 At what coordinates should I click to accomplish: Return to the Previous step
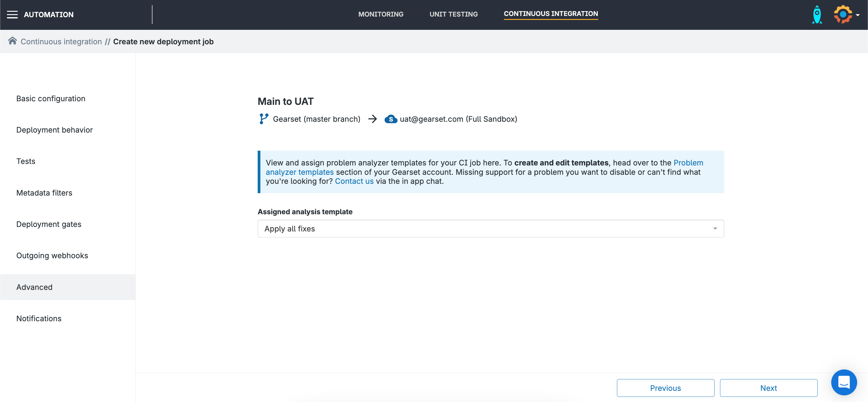665,388
